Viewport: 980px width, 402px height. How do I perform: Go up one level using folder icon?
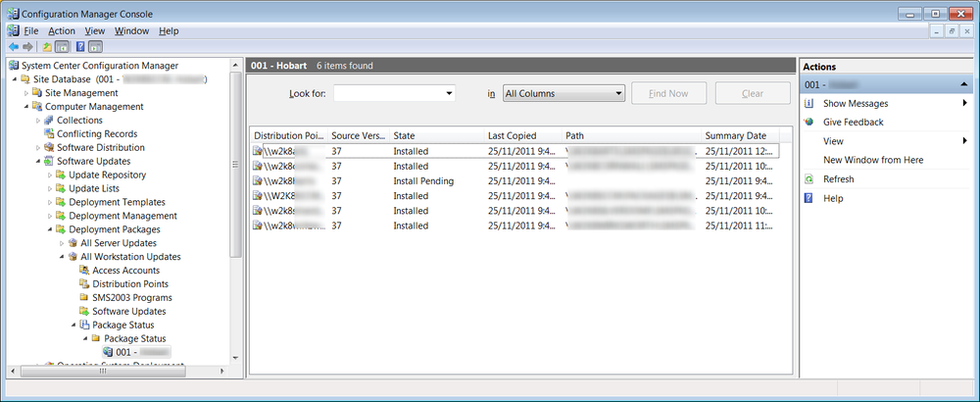47,47
